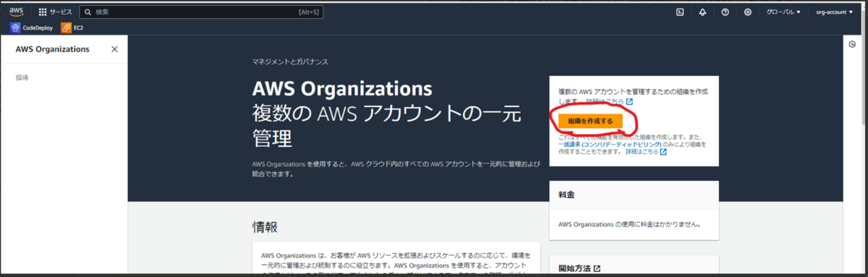This screenshot has height=277, width=868.
Task: Click the AWS Organizations sidebar title
Action: click(52, 49)
